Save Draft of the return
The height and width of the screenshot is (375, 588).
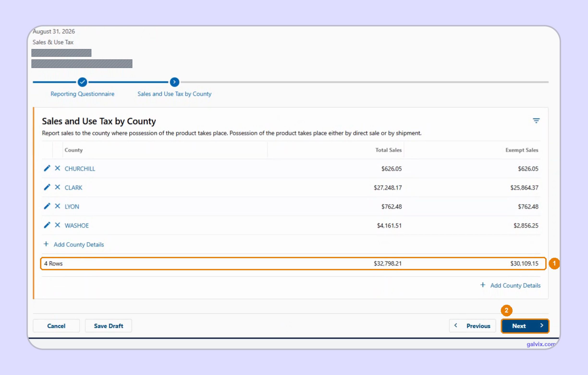pos(108,326)
